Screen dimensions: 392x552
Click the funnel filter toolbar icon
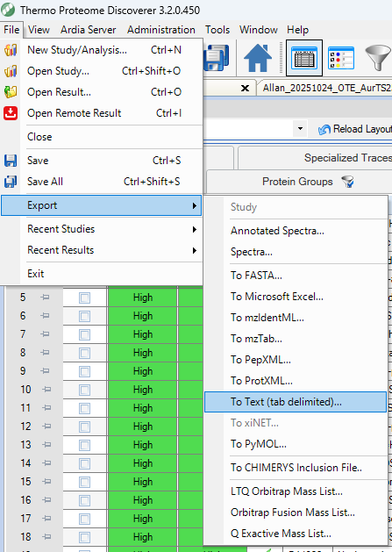point(378,58)
